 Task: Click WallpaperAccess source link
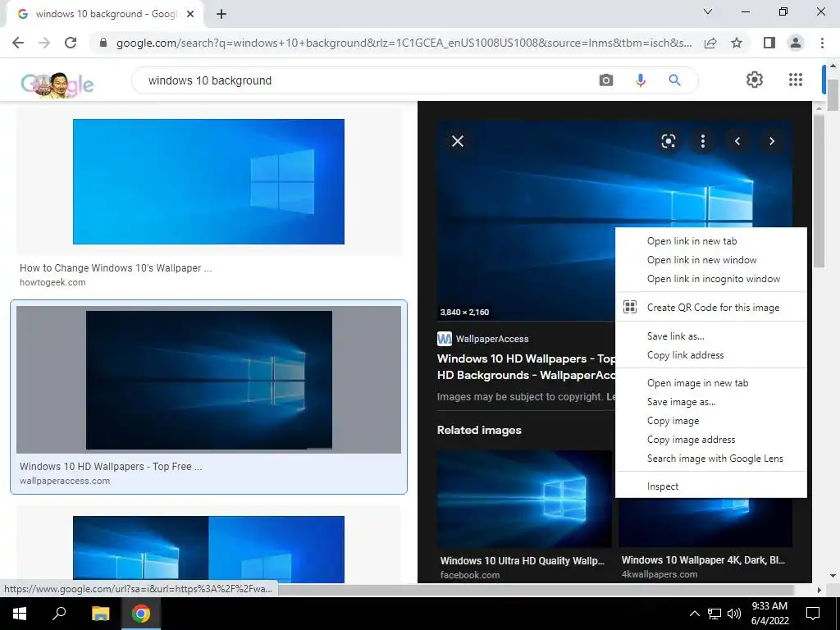(x=483, y=339)
